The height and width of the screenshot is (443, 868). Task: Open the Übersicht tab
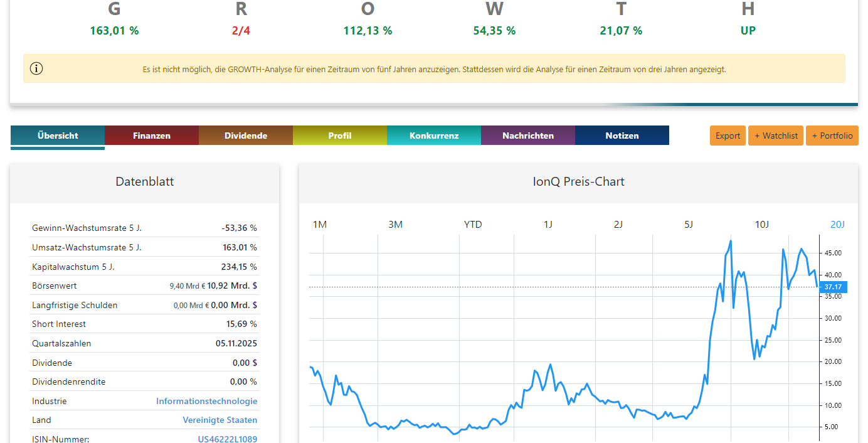point(58,136)
